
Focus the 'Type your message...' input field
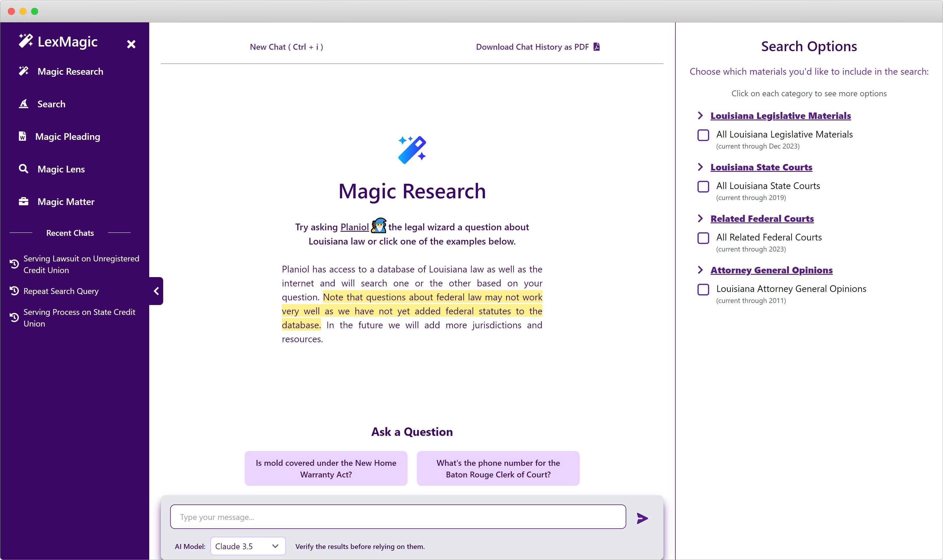pyautogui.click(x=398, y=517)
